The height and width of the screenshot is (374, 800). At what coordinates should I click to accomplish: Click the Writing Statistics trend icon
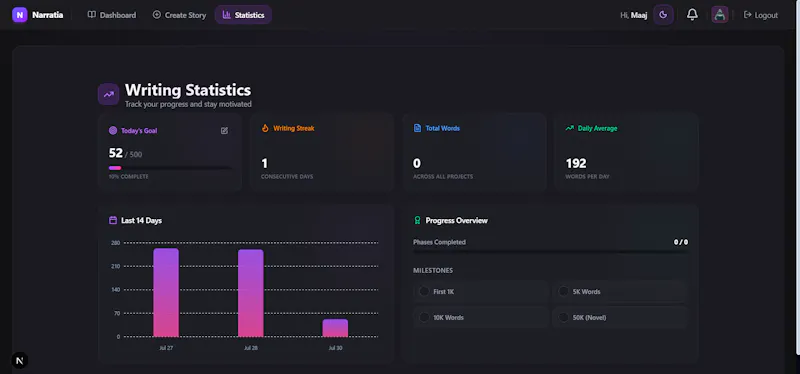109,94
